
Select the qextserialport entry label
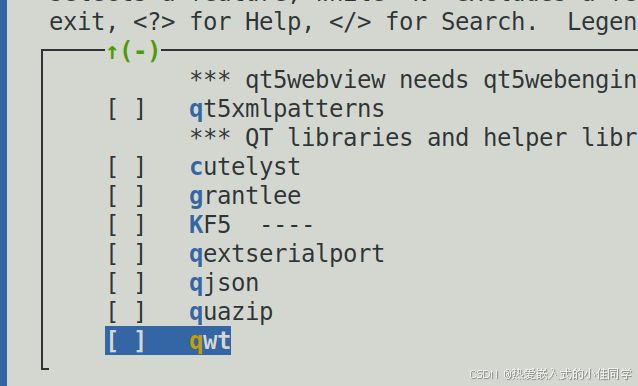pyautogui.click(x=287, y=255)
